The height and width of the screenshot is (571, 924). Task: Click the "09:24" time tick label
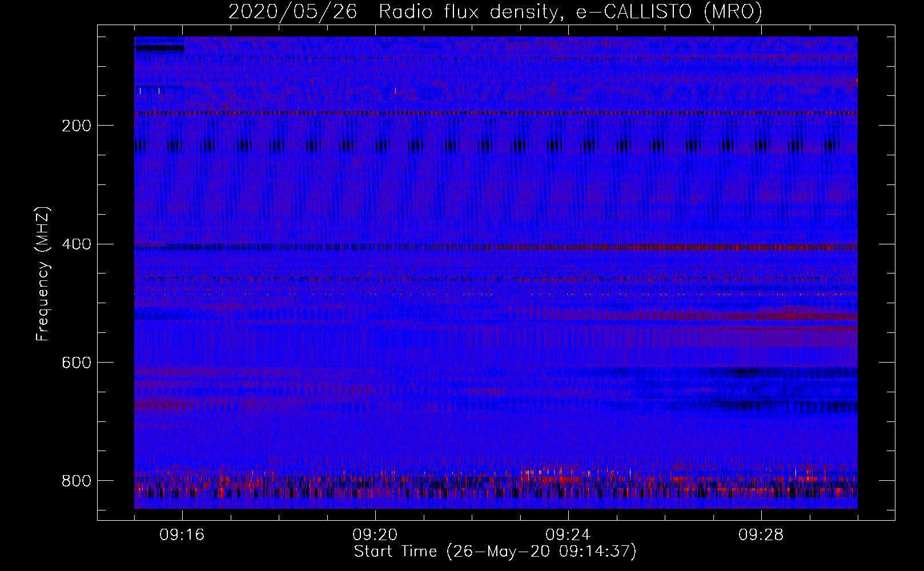(x=568, y=535)
